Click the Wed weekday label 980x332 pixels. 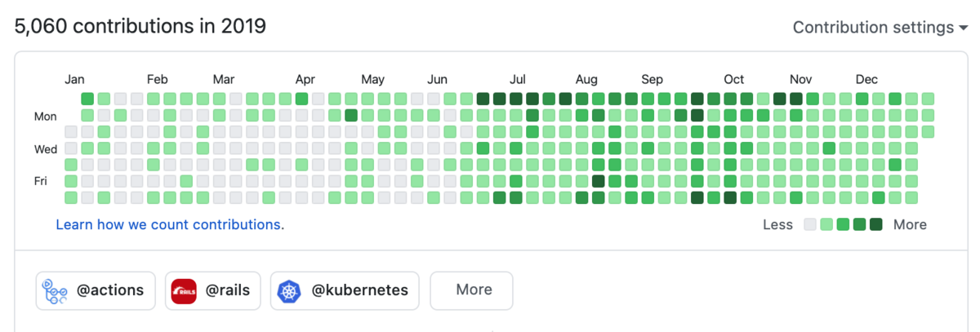pos(46,149)
